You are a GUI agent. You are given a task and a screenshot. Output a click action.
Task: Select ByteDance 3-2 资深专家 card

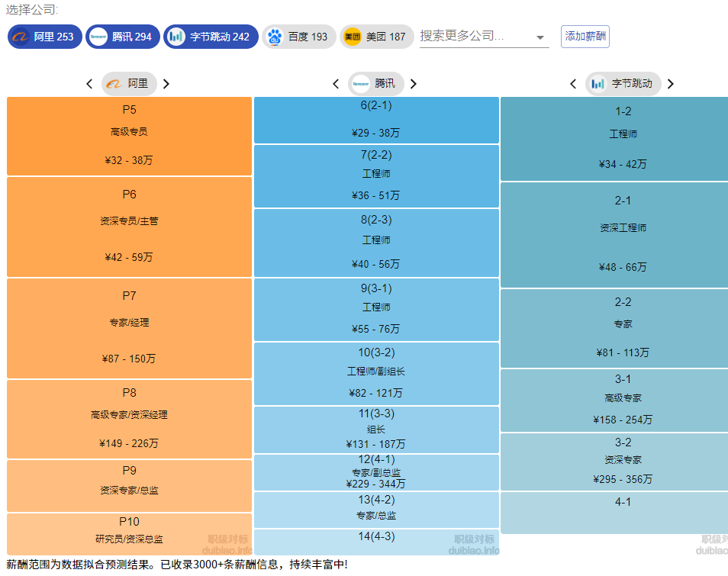614,462
